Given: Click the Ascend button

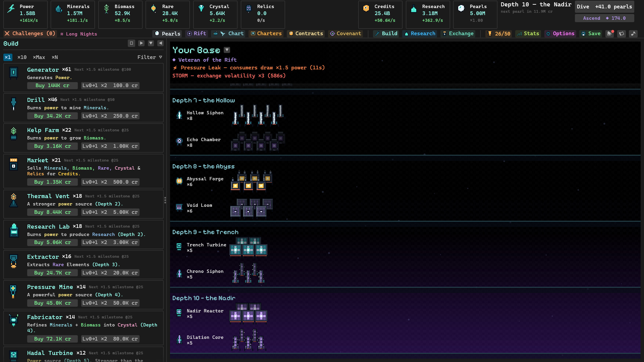Looking at the screenshot, I should pos(604,18).
